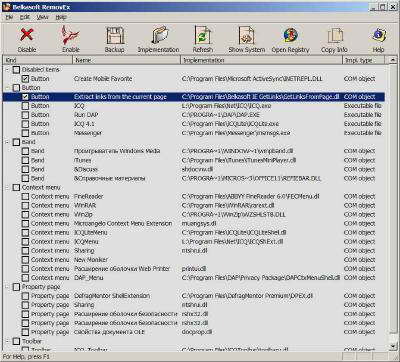The image size is (400, 362).
Task: Click the INETREPL.DLL implementation path
Action: [252, 79]
